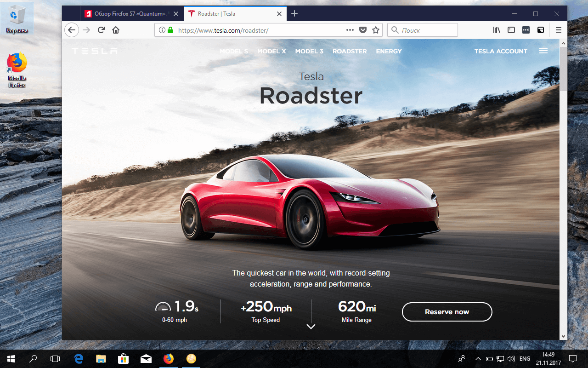Screen dimensions: 588x368
Task: Open the bookmark star icon
Action: tap(376, 29)
